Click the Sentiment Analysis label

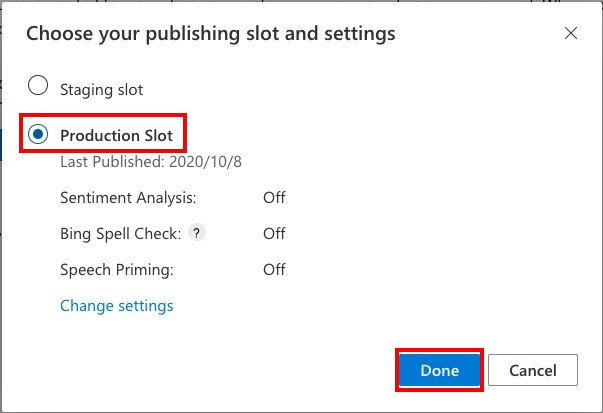128,197
